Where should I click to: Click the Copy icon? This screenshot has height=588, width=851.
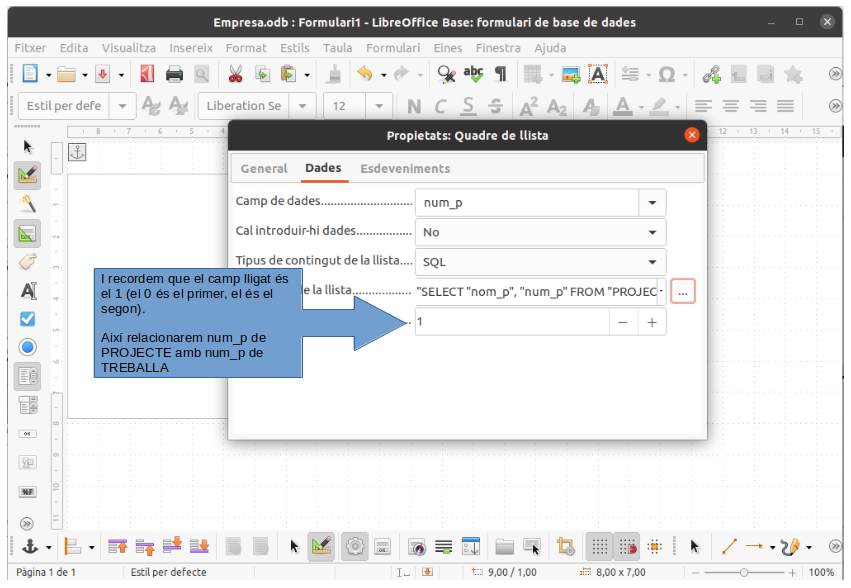[x=263, y=74]
